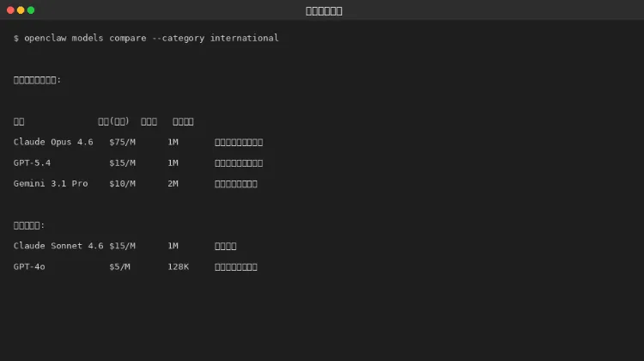Click the '2M' context value for Gemini
Image resolution: width=644 pixels, height=361 pixels.
tap(173, 183)
